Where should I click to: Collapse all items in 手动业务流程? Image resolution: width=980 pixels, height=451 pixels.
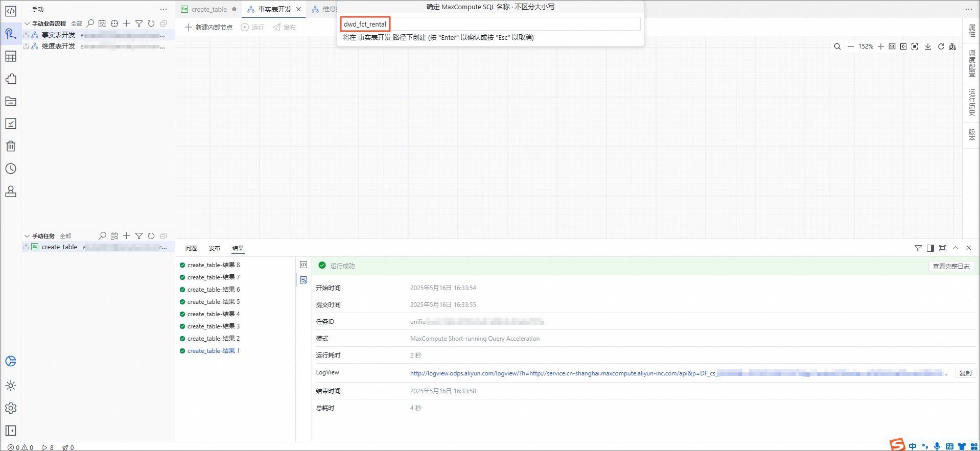coord(164,23)
